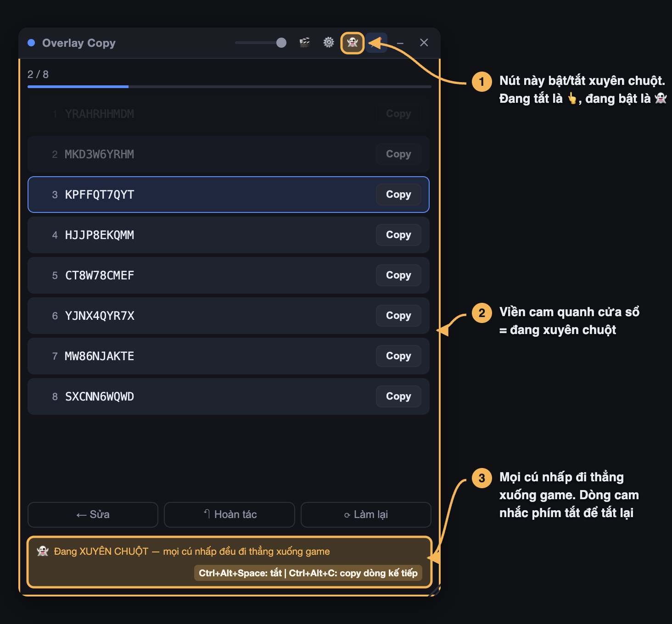The image size is (672, 624).
Task: Click the "Hoàn tác" undo button
Action: pos(230,515)
